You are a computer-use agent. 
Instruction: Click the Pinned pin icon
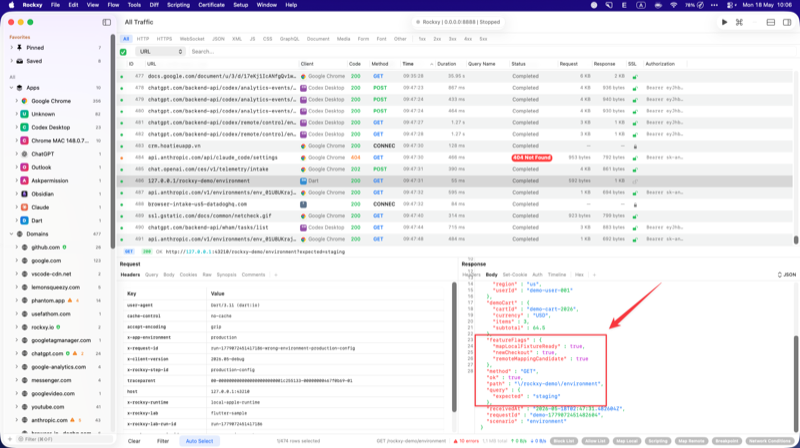coord(19,47)
